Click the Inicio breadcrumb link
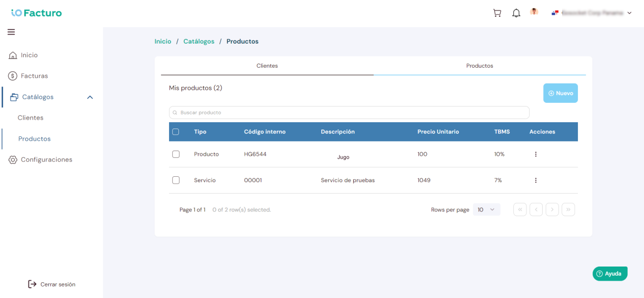Screen dimensions: 644x298 coord(163,41)
